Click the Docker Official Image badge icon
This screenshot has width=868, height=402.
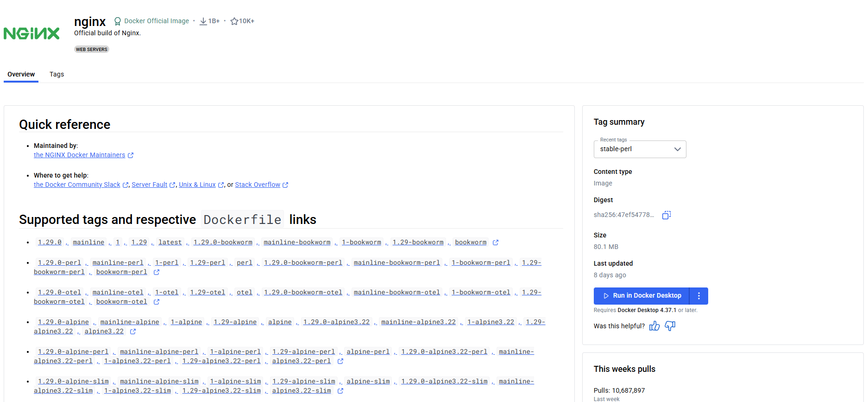point(118,21)
